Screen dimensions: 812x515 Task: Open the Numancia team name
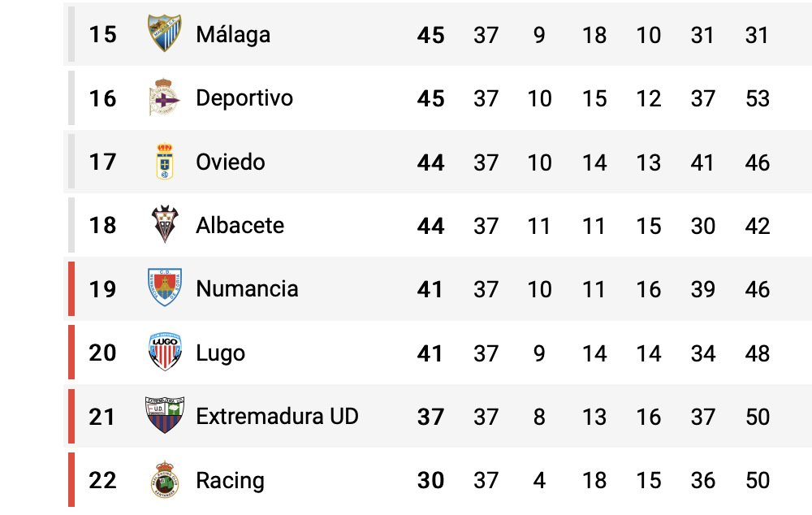coord(247,288)
